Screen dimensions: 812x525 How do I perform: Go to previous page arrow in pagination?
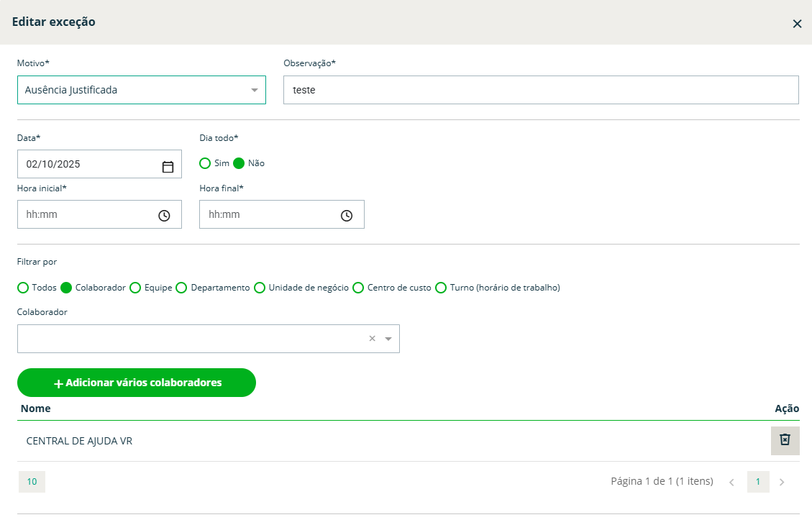point(731,482)
